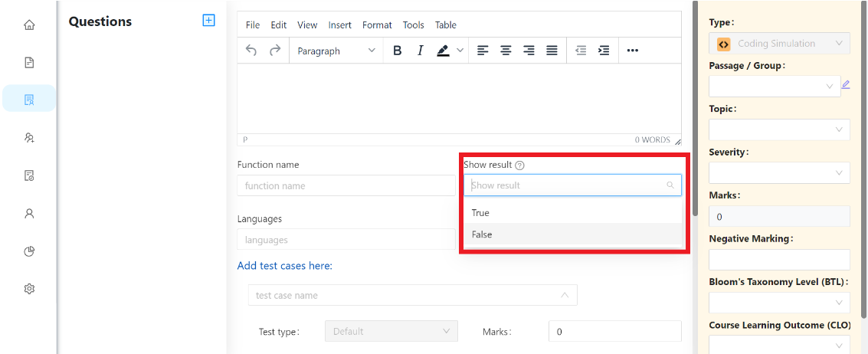
Task: Open the Format menu
Action: (x=377, y=25)
